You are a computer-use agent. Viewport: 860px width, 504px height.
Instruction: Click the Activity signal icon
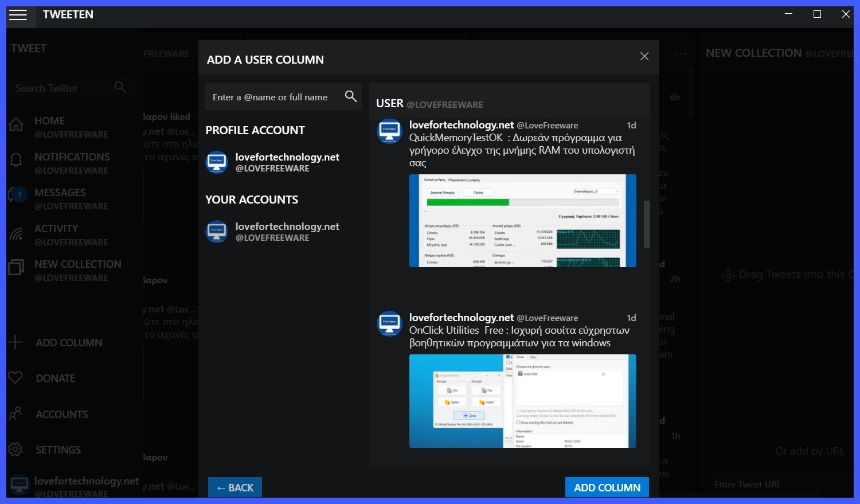click(16, 233)
